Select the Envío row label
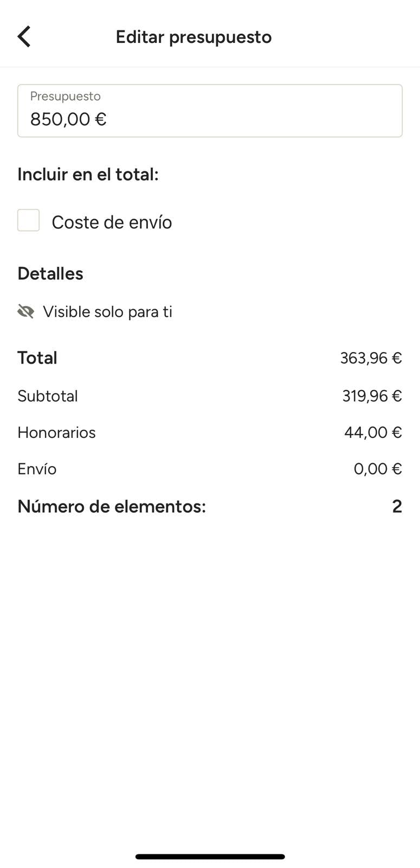 tap(37, 469)
